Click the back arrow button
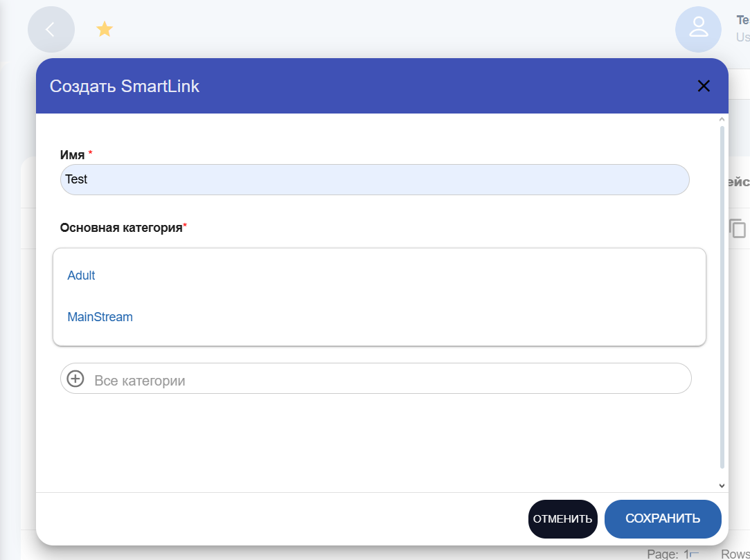This screenshot has width=750, height=560. coord(51,29)
